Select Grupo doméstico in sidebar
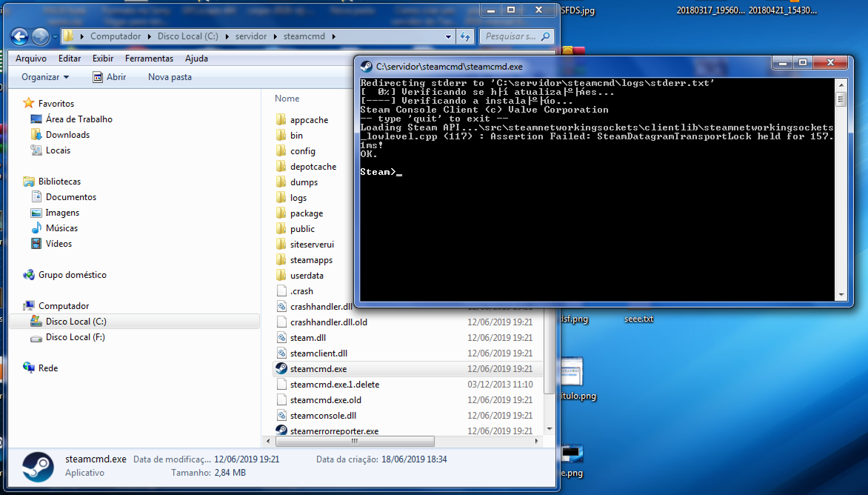This screenshot has height=495, width=868. coord(72,275)
